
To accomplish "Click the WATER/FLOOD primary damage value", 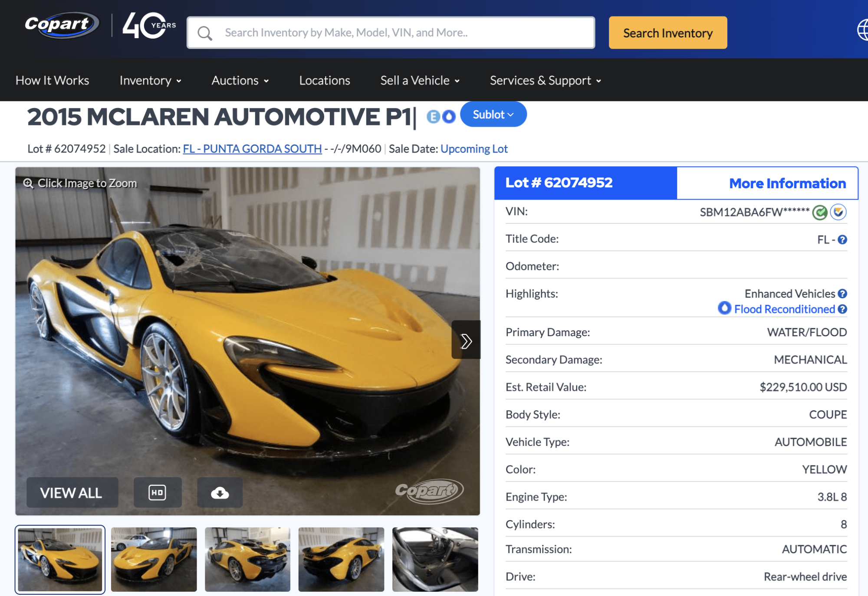I will point(807,332).
